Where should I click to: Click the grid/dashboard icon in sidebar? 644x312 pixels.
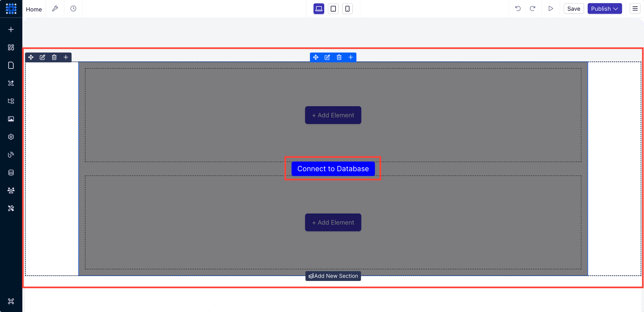pos(11,47)
